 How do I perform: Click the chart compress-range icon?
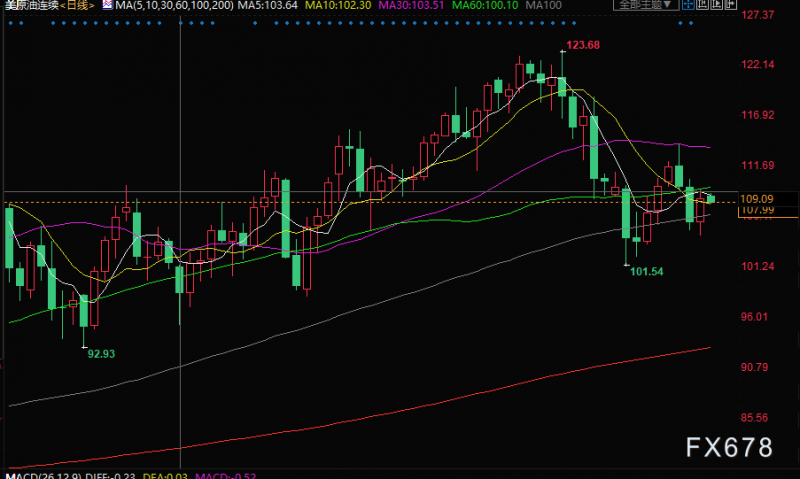coord(702,5)
